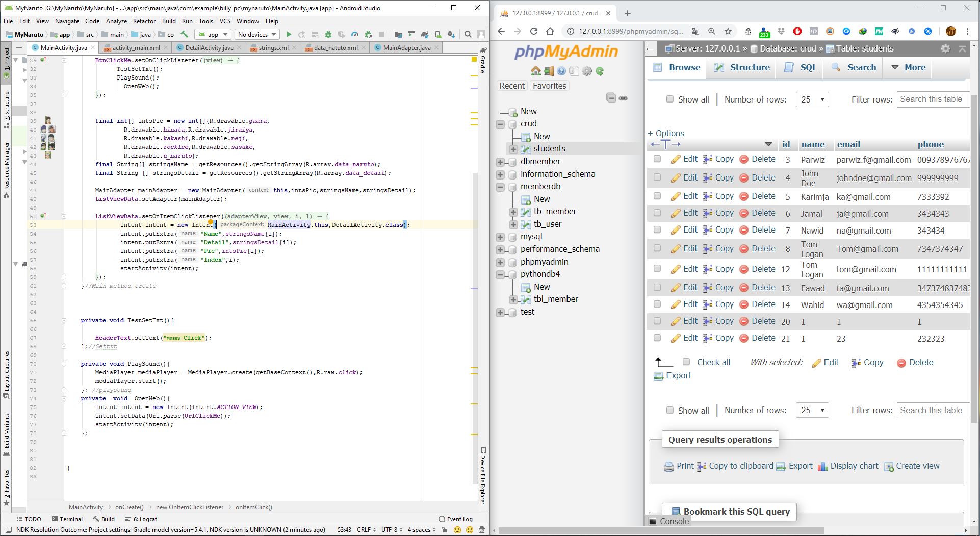
Task: Click the Search Everywhere magnifier icon
Action: coord(468,35)
